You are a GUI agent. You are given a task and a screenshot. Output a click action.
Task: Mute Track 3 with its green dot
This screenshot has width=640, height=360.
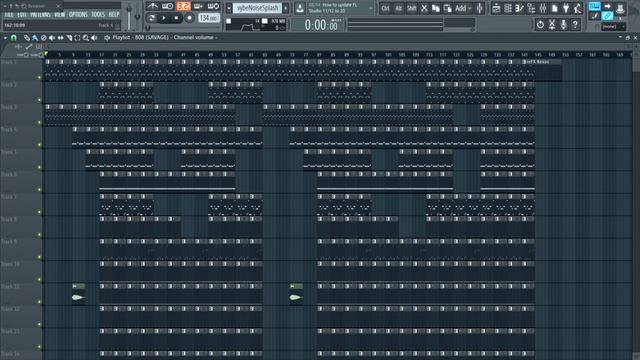click(40, 122)
